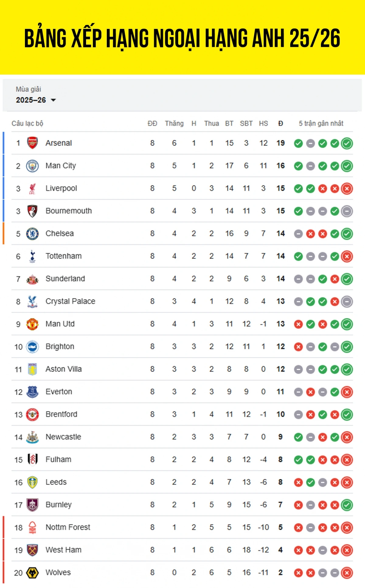
Task: Click the Liverpool club crest
Action: coord(32,188)
